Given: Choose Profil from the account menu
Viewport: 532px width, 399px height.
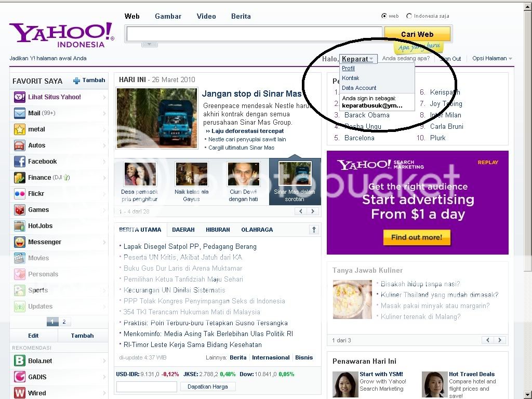Looking at the screenshot, I should [x=348, y=68].
